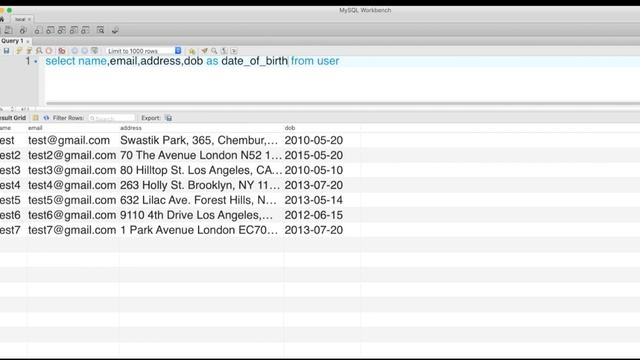Select the 2013-05-14 dob cell
The image size is (640, 360).
coord(322,200)
